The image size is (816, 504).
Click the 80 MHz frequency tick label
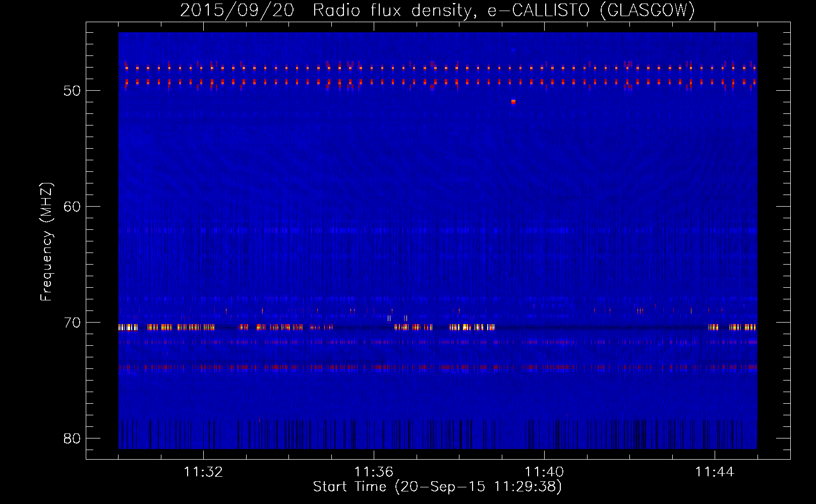click(x=72, y=438)
